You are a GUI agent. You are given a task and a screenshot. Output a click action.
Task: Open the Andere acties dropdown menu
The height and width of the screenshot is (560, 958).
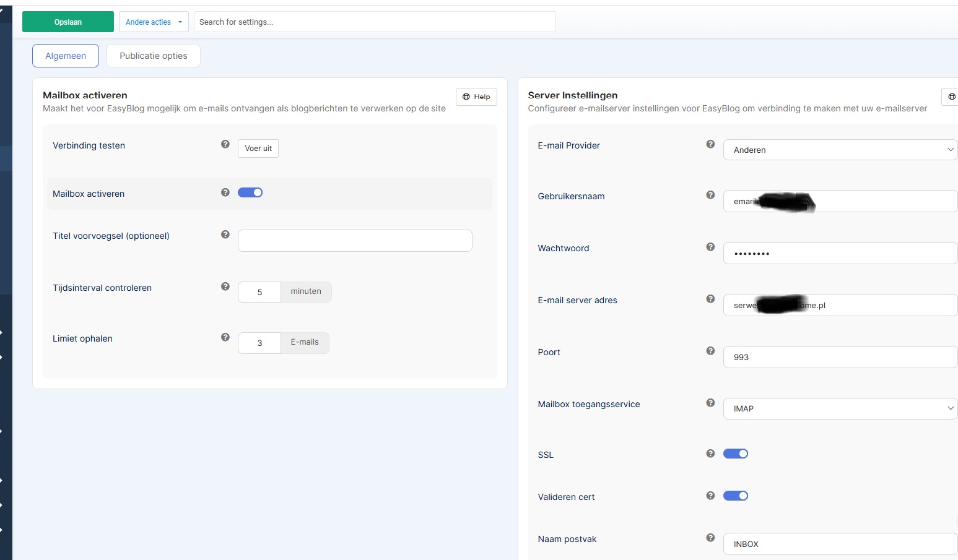pos(154,22)
